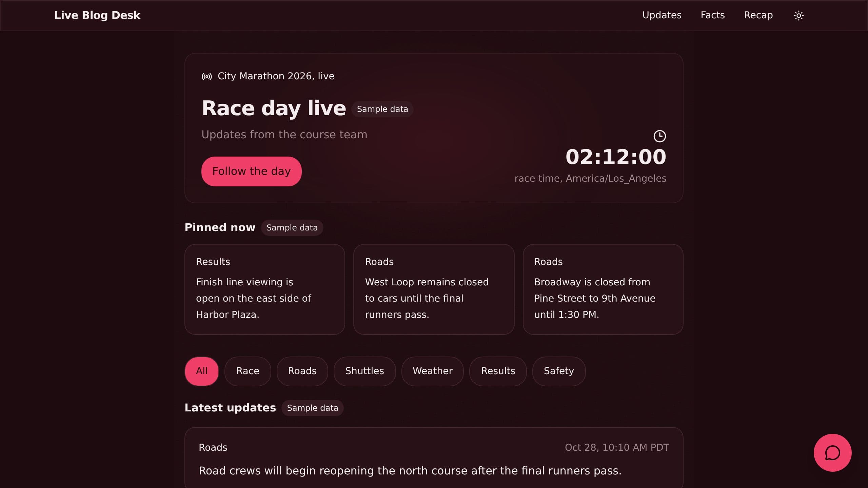Open the pinned Broadway closed card
Viewport: 868px width, 488px height.
pos(603,289)
